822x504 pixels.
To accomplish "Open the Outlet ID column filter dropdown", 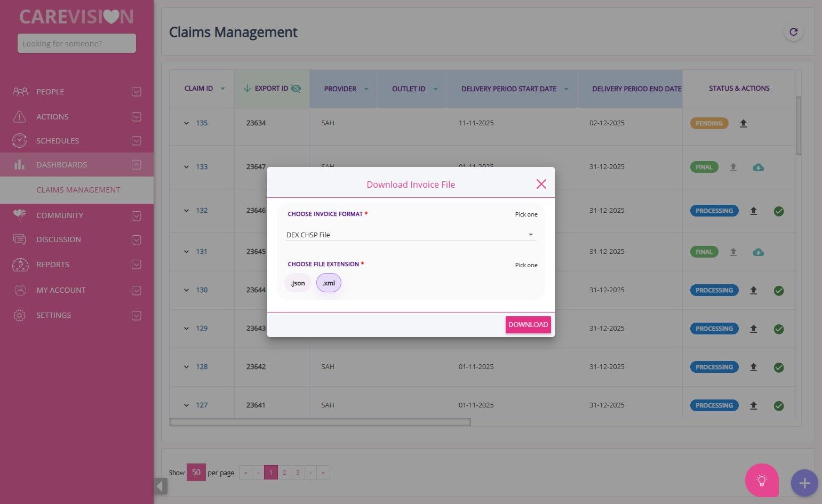I will click(435, 89).
